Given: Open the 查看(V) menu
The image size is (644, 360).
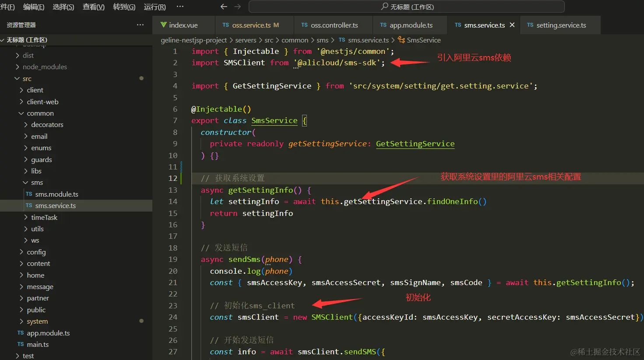Looking at the screenshot, I should [x=94, y=7].
